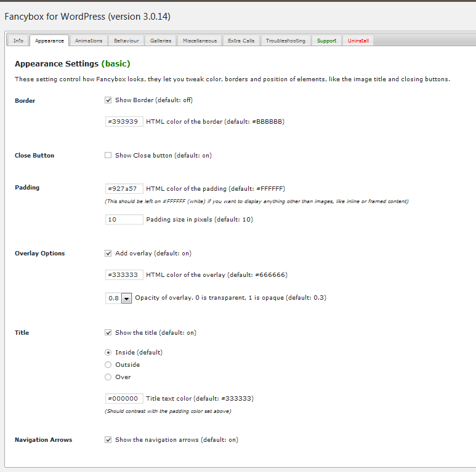The width and height of the screenshot is (476, 472).
Task: Focus the padding size field
Action: [124, 219]
